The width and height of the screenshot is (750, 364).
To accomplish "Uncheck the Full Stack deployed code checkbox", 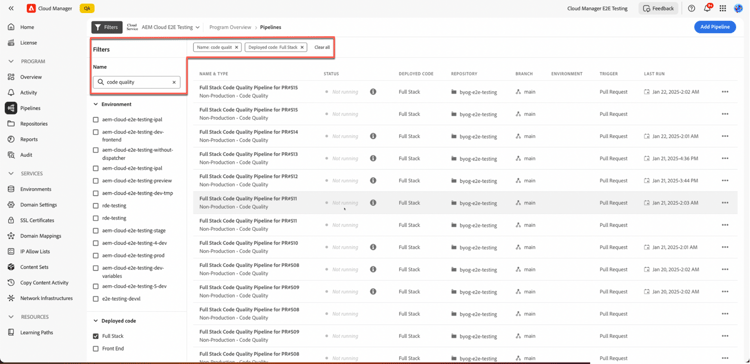I will (x=96, y=336).
